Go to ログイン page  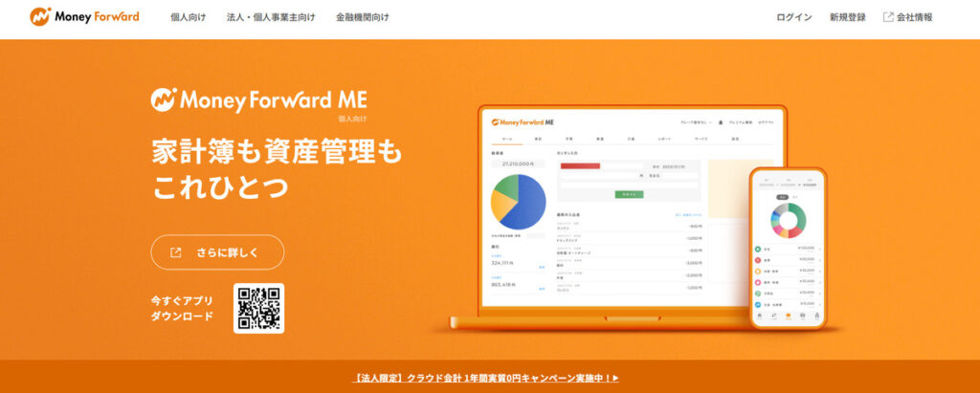(x=793, y=17)
